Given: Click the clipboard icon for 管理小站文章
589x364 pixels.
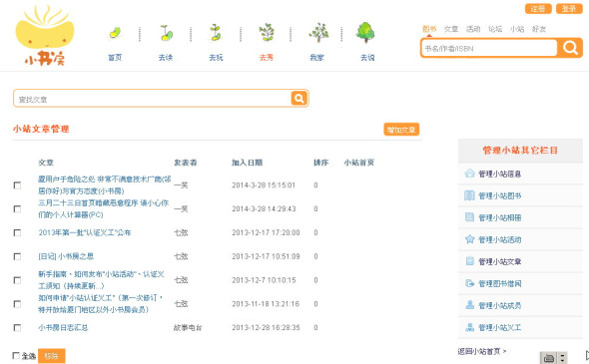Looking at the screenshot, I should (469, 261).
